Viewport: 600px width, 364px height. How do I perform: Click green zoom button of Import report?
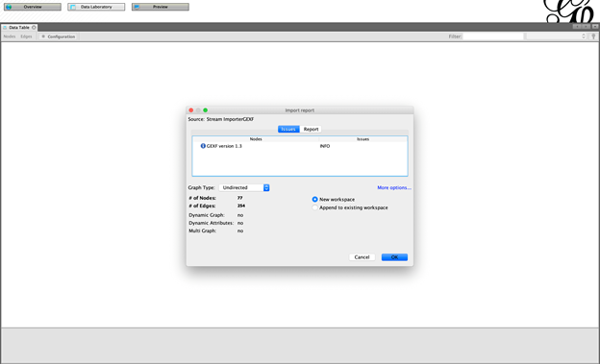point(206,110)
